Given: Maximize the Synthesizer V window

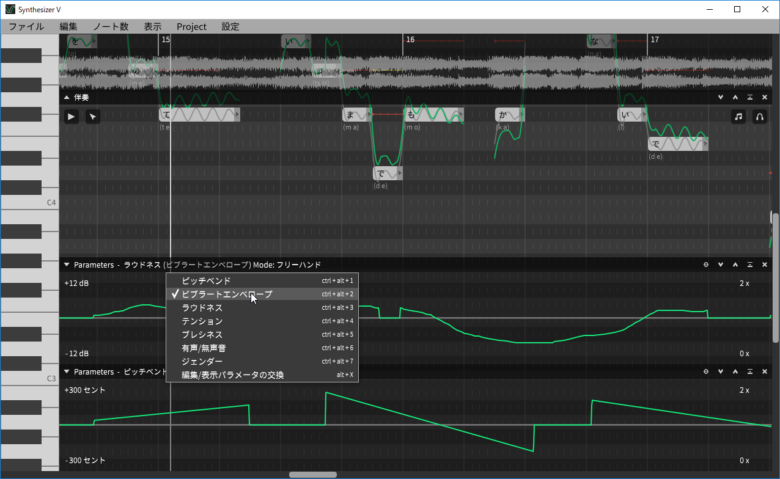Looking at the screenshot, I should click(737, 9).
